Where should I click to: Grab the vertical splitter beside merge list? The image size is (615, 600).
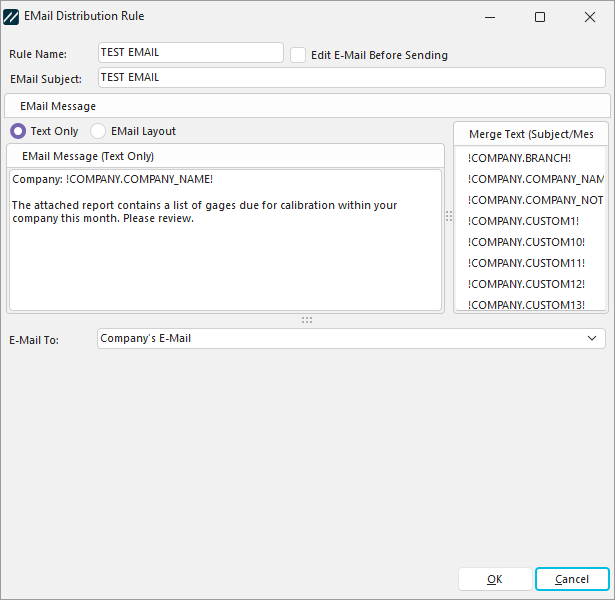[x=449, y=216]
